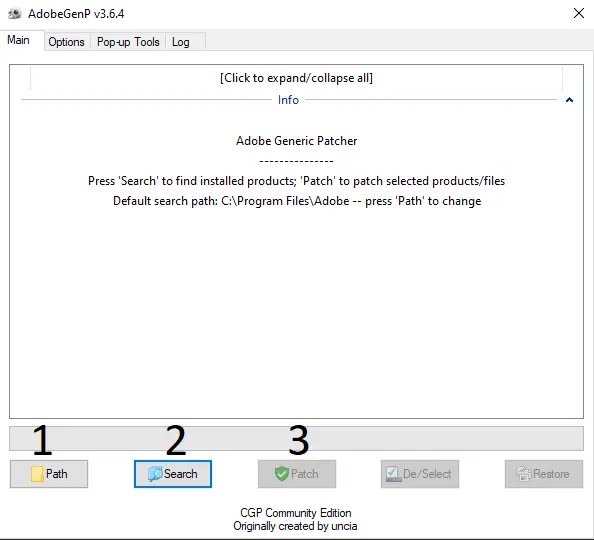594x540 pixels.
Task: Click 'Originally created by uncia' text
Action: click(295, 526)
